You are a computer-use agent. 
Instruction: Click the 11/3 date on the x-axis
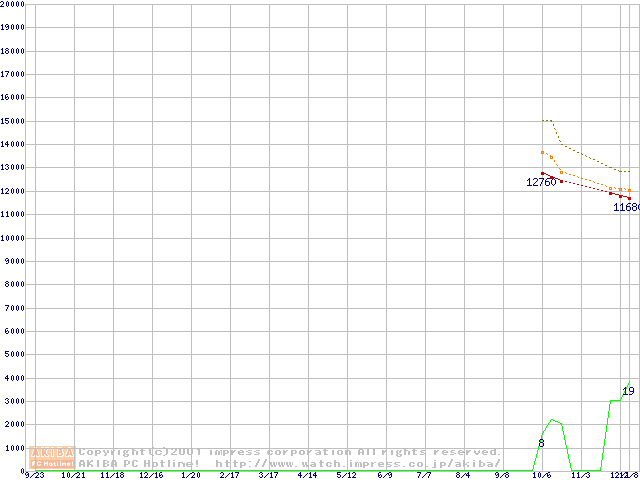coord(581,475)
